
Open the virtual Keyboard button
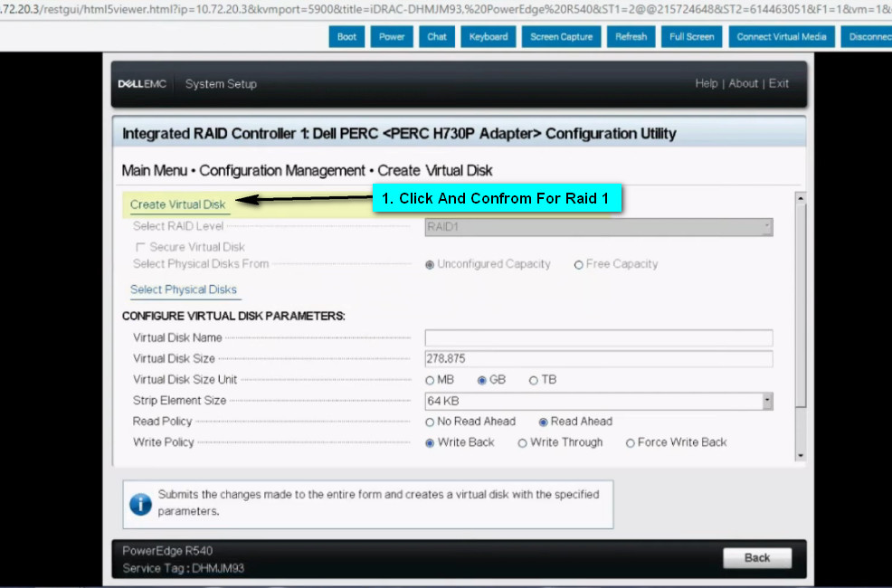pyautogui.click(x=489, y=37)
